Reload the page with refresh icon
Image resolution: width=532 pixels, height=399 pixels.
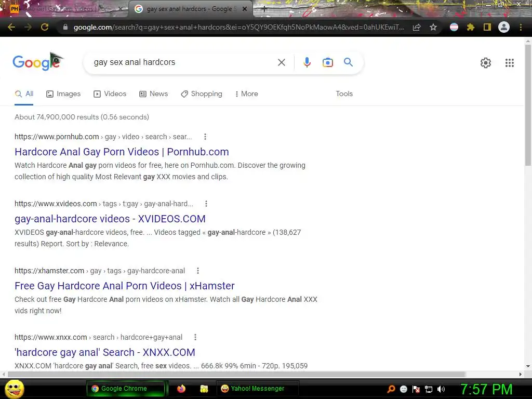click(x=45, y=27)
